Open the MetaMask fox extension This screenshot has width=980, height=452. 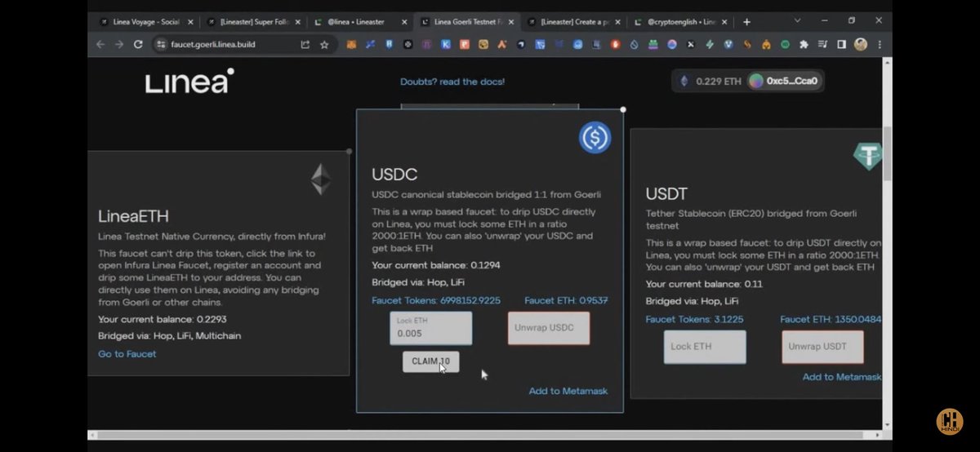(351, 45)
